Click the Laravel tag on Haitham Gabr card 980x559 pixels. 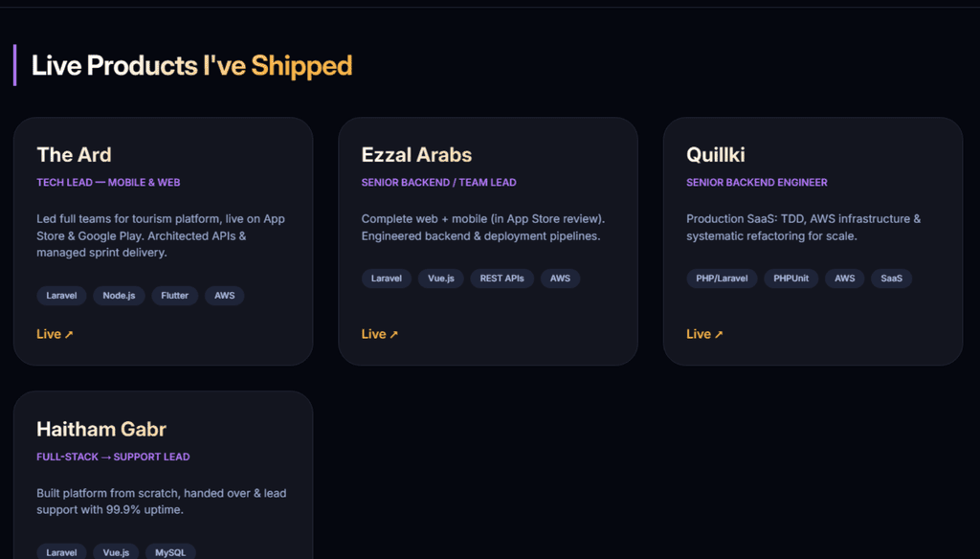(x=61, y=552)
